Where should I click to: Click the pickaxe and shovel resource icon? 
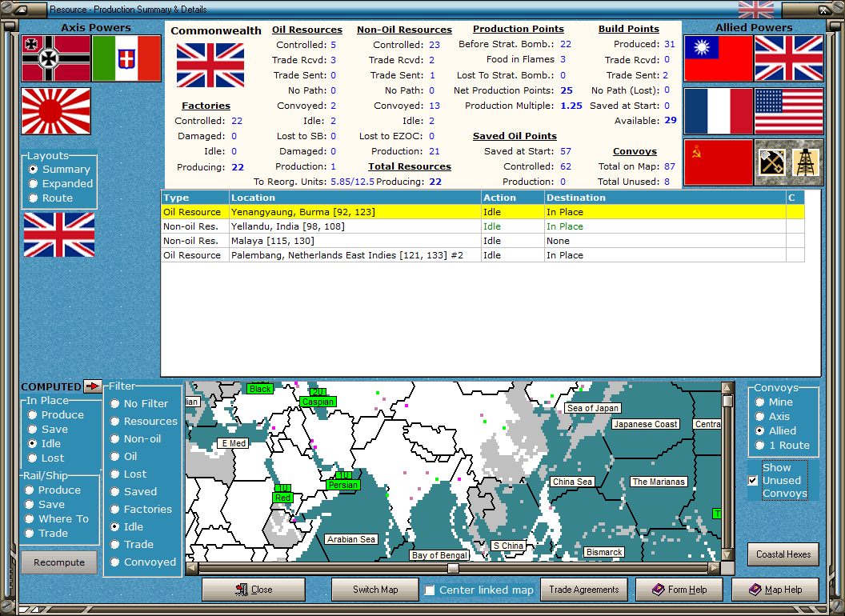pyautogui.click(x=771, y=162)
